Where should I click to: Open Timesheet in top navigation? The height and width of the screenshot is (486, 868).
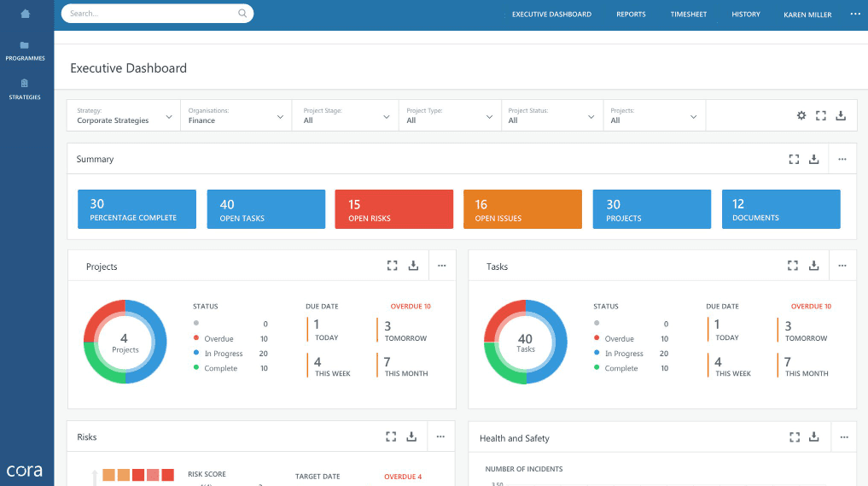click(689, 15)
